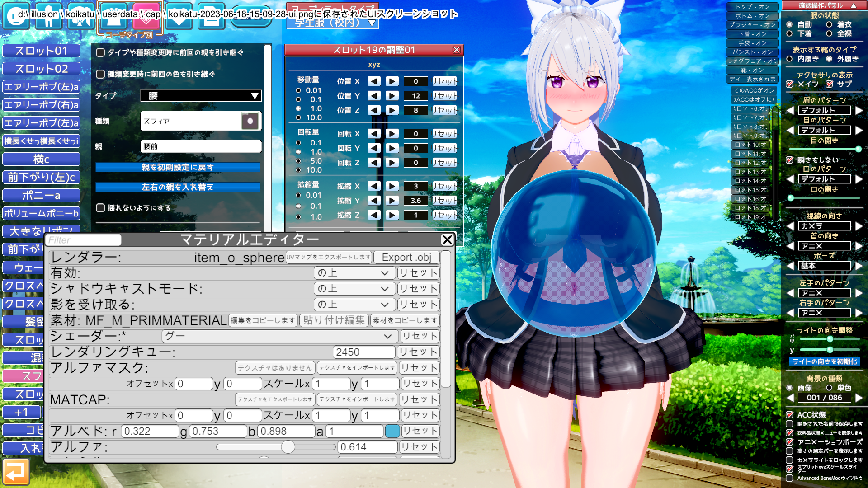Open the Hair category icon
This screenshot has height=488, width=868.
point(80,16)
